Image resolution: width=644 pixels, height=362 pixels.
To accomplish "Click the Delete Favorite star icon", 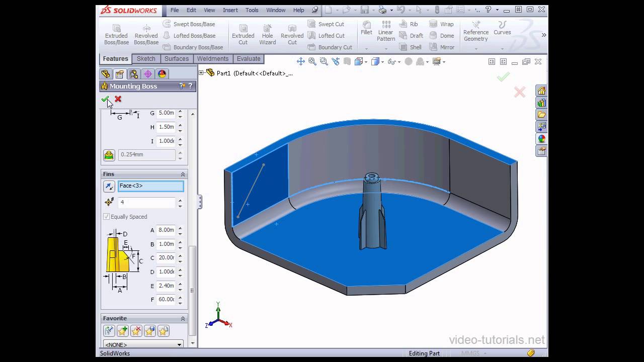I will pyautogui.click(x=136, y=331).
